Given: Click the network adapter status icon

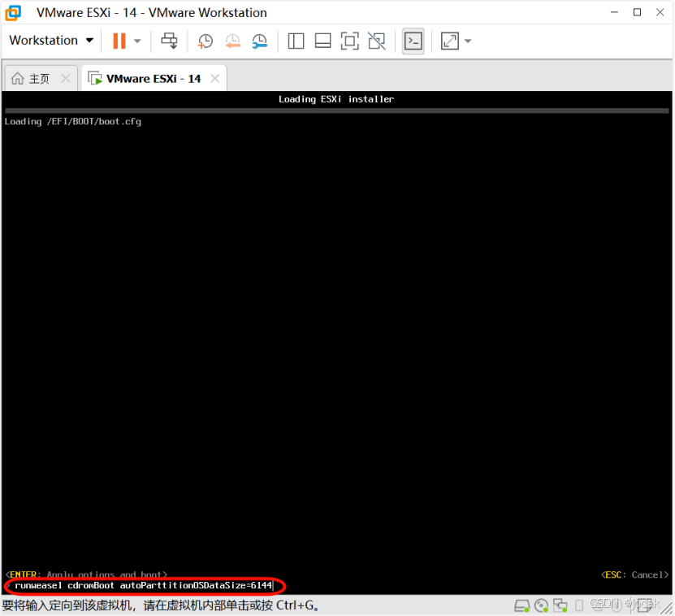Looking at the screenshot, I should coord(560,605).
